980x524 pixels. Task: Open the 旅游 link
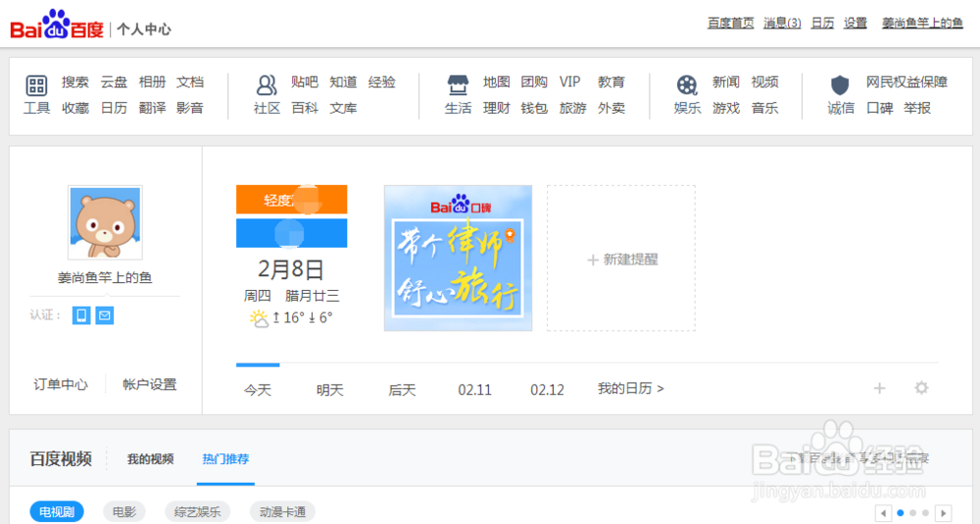[572, 108]
